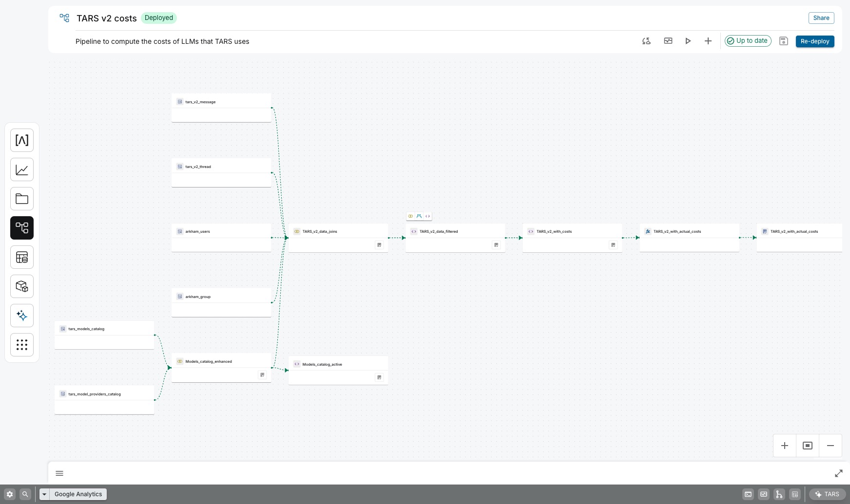Click the Re-deploy button
This screenshot has height=504, width=850.
pos(815,41)
